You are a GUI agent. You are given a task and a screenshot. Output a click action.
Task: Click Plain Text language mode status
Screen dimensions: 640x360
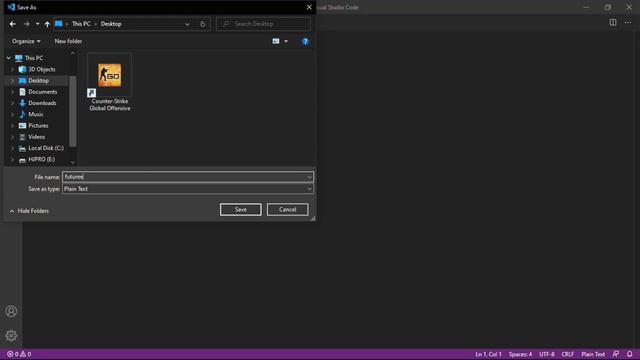coord(593,354)
